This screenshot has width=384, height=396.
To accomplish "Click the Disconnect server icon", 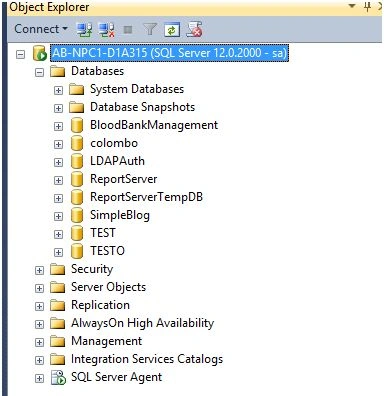I will click(x=107, y=30).
